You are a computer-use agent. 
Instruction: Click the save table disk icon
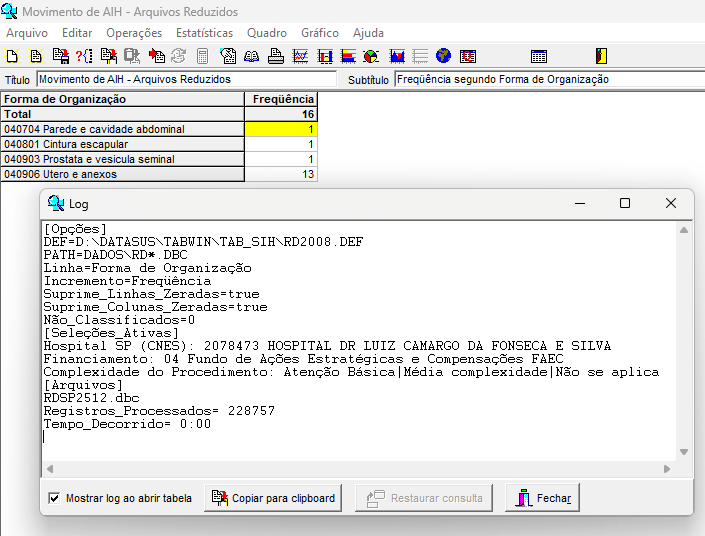[61, 56]
